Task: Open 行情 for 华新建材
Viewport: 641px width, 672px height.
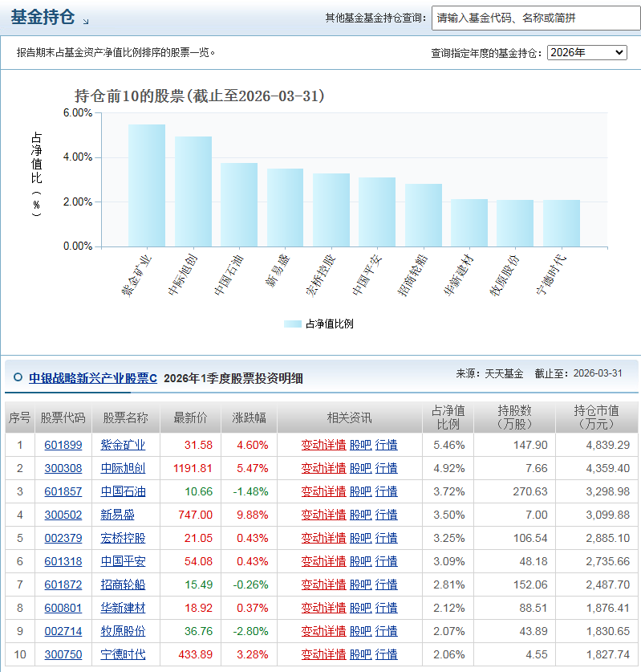Action: click(386, 608)
